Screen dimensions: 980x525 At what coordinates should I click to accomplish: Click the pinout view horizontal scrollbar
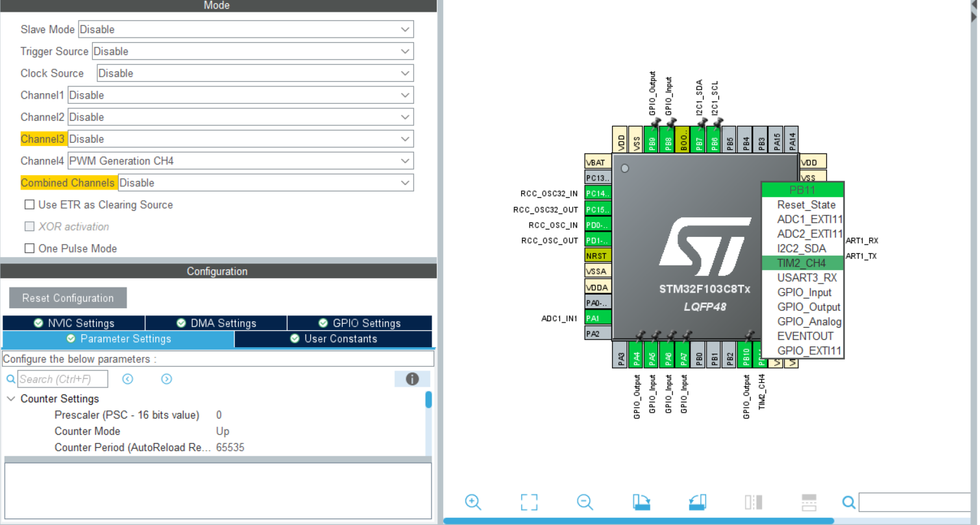[638, 520]
